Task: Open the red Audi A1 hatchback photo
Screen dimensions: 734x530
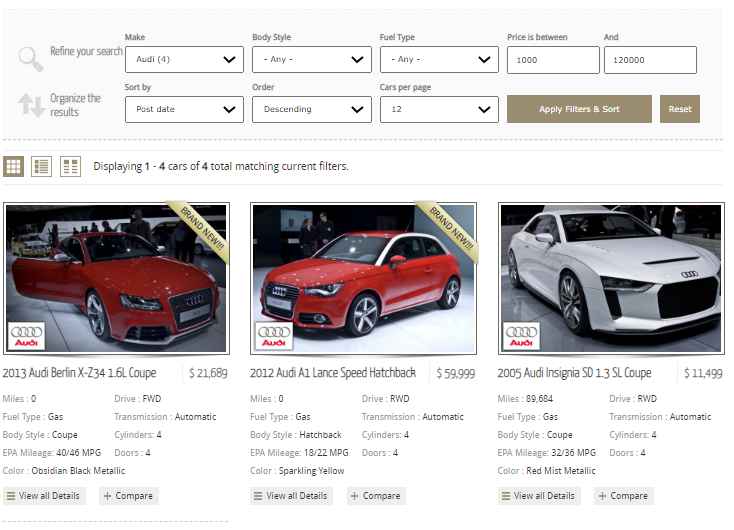Action: point(363,279)
